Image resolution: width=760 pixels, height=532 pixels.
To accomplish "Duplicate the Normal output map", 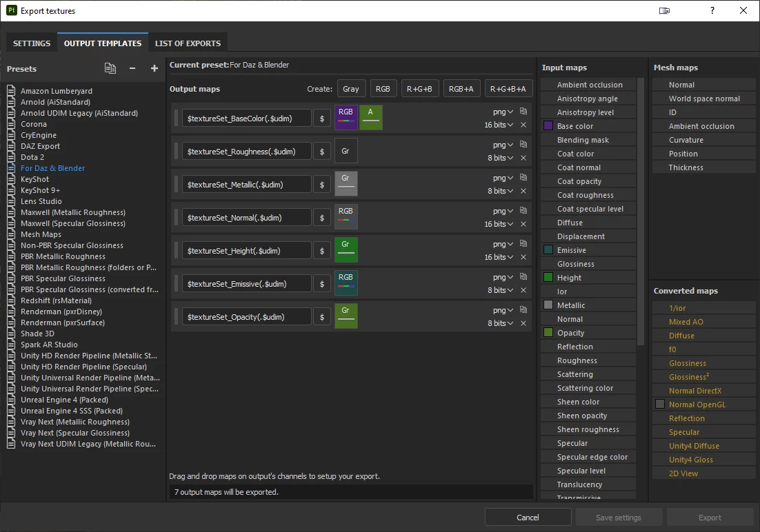I will 523,210.
